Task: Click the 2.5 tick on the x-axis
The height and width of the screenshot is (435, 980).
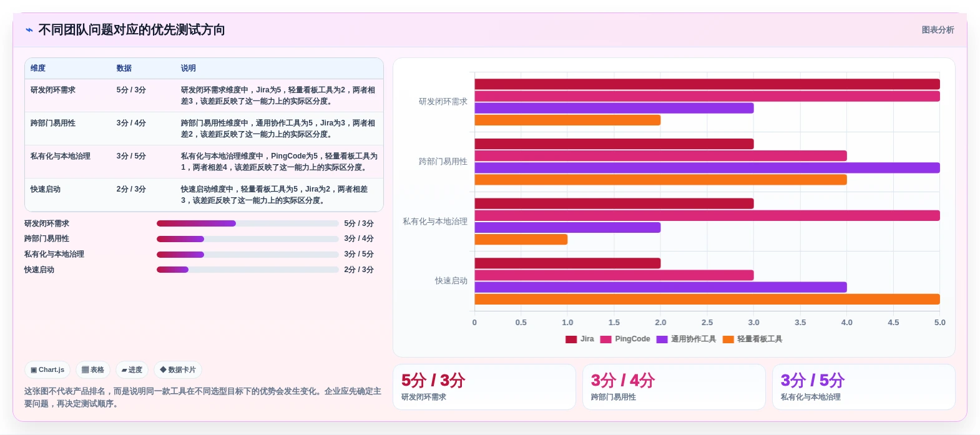Action: pos(707,323)
